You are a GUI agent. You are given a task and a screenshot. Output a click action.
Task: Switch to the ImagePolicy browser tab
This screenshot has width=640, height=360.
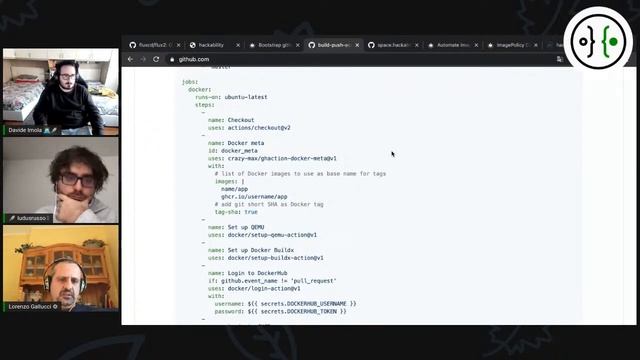click(513, 45)
